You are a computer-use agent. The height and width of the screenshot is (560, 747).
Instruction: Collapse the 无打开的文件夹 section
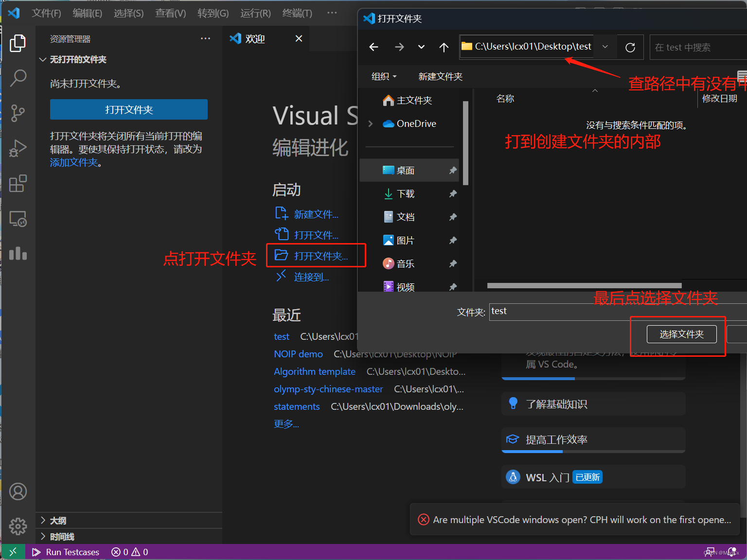coord(129,59)
